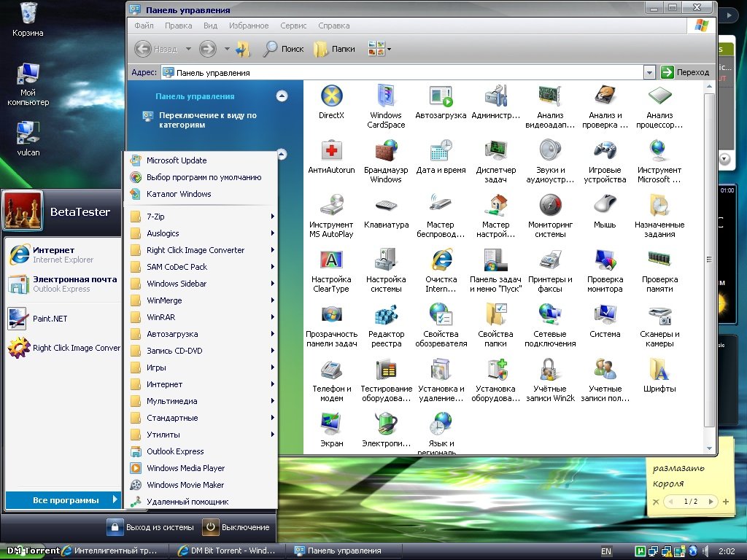Click the EN language indicator
Viewport: 747px width, 560px height.
[x=605, y=551]
